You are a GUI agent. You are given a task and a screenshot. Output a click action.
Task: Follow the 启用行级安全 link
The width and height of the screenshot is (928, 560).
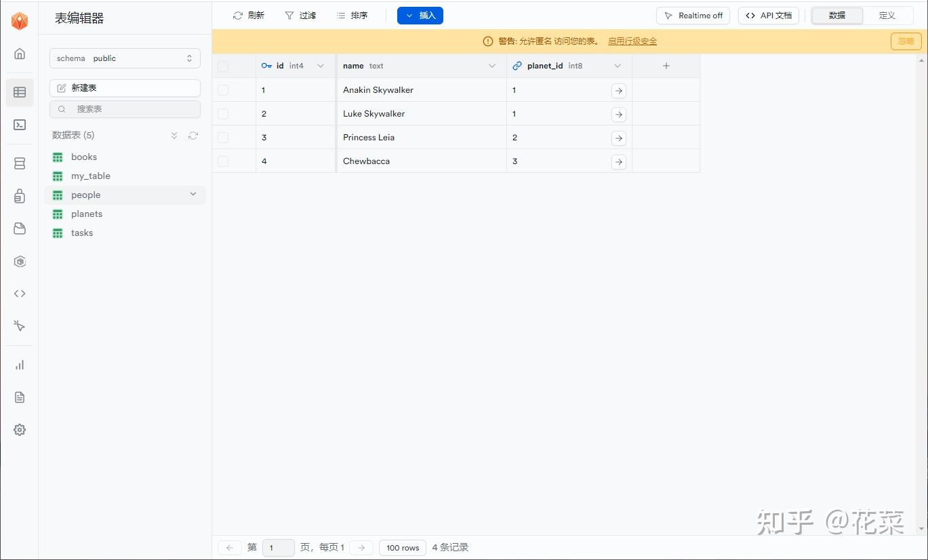(x=632, y=41)
